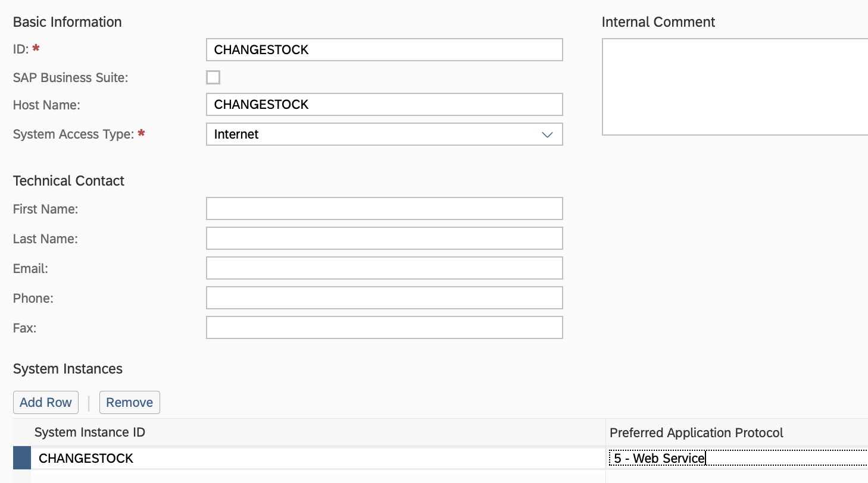This screenshot has width=868, height=483.
Task: Click into the Email field
Action: (x=384, y=268)
